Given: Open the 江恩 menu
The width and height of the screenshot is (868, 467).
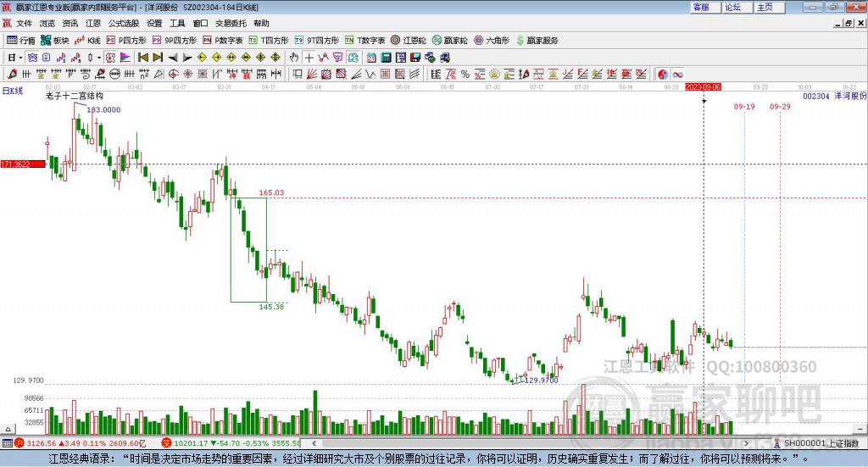Looking at the screenshot, I should coord(93,23).
